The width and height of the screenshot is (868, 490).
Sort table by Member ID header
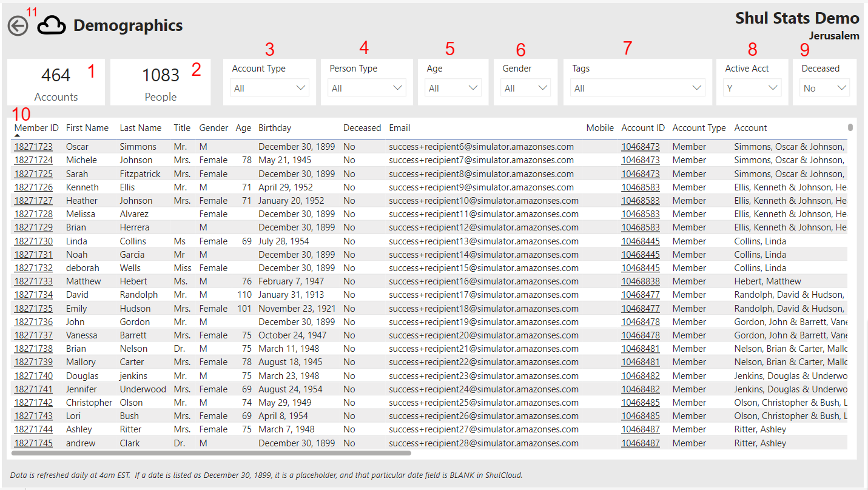[36, 128]
